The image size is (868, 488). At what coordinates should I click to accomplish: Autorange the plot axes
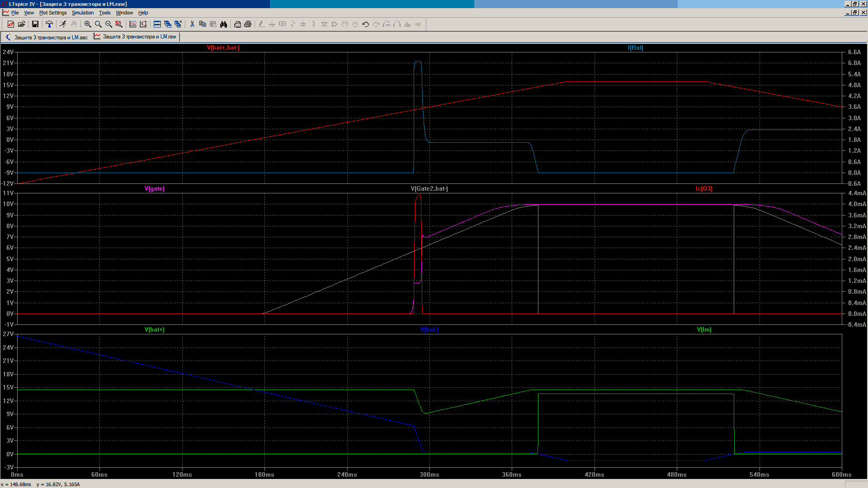click(143, 24)
